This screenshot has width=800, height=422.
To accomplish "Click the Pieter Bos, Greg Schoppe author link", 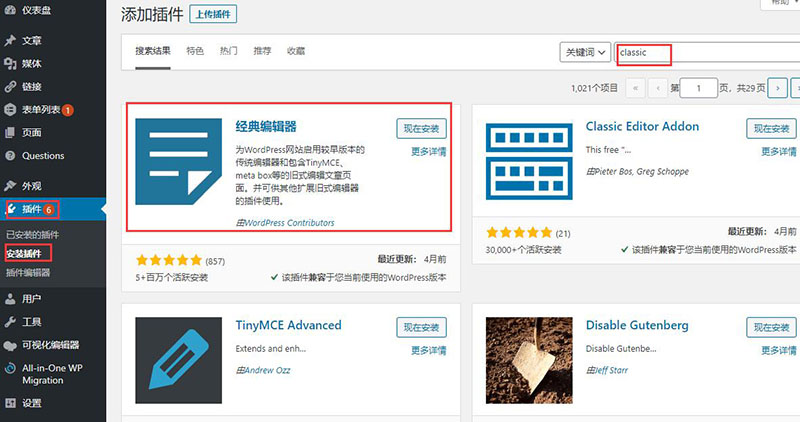I will pos(642,171).
